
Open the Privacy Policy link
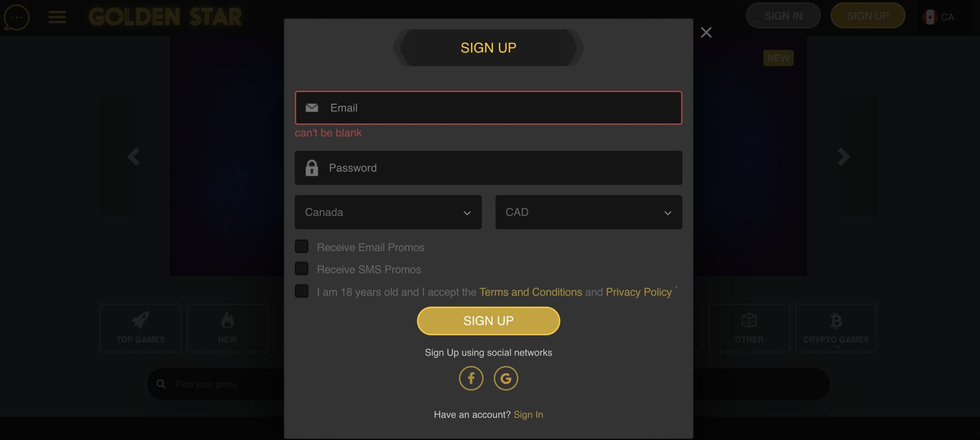coord(639,292)
